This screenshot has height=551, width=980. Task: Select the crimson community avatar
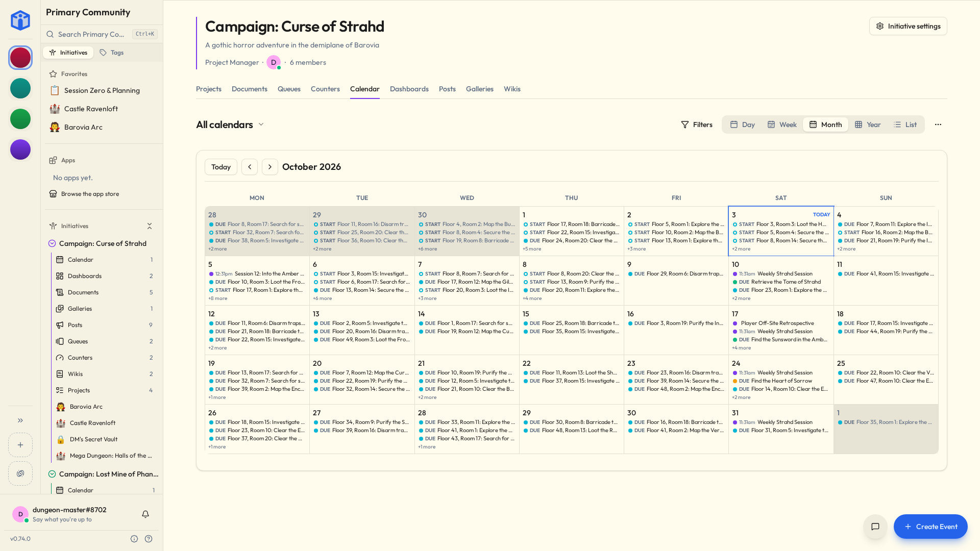pyautogui.click(x=20, y=58)
